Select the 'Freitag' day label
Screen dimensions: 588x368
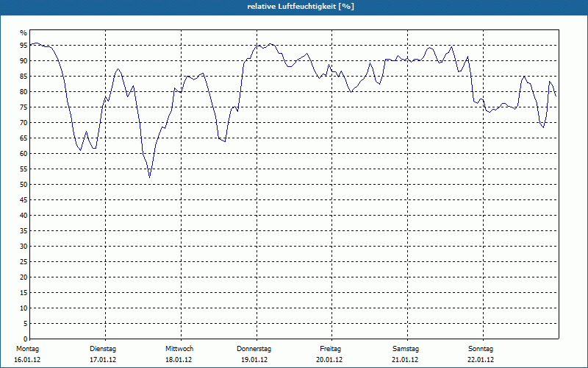pyautogui.click(x=330, y=349)
